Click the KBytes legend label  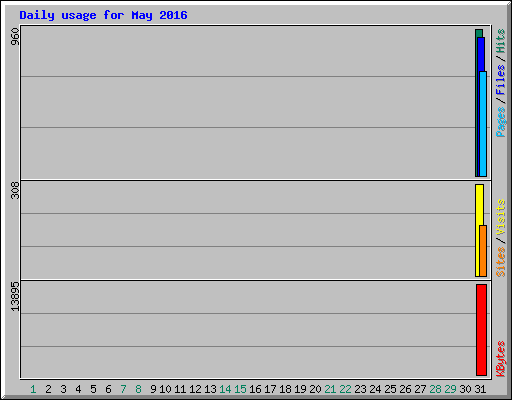[x=501, y=359]
